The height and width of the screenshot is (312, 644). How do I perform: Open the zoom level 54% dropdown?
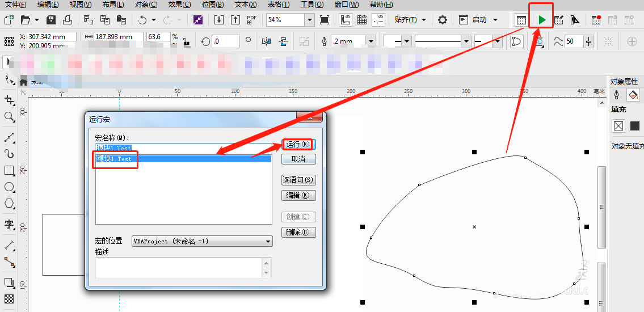[309, 20]
